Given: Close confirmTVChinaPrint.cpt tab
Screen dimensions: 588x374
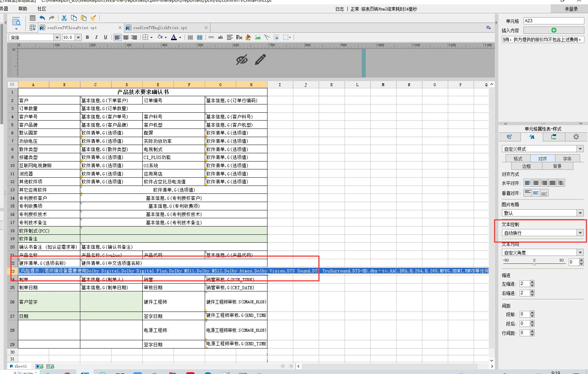Looking at the screenshot, I should pyautogui.click(x=120, y=28).
